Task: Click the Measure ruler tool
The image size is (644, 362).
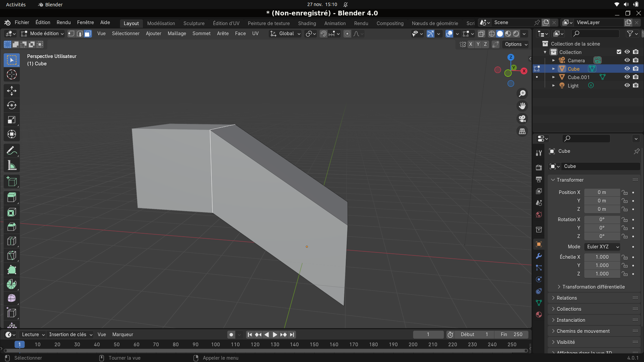Action: (x=12, y=165)
